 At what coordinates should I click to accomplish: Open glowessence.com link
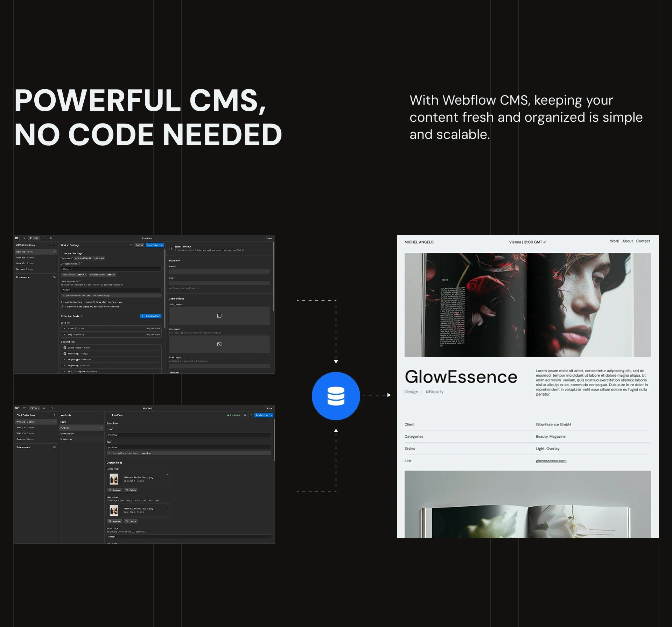(551, 461)
